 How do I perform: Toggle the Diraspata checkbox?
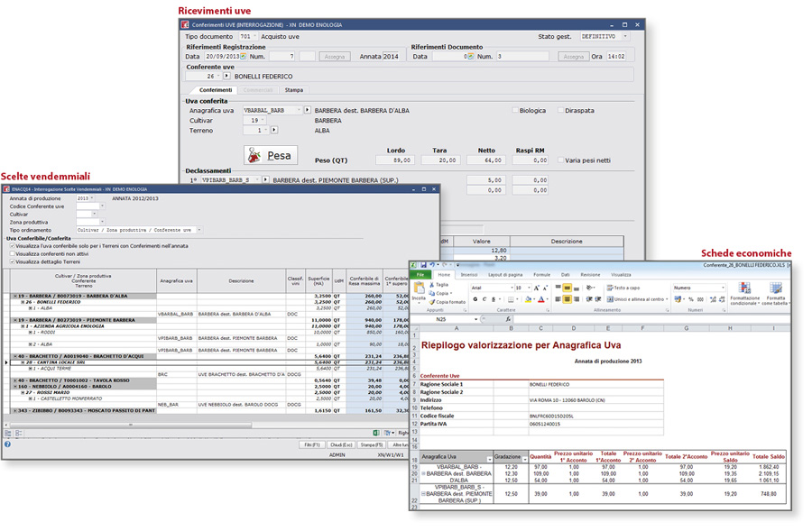pyautogui.click(x=560, y=110)
